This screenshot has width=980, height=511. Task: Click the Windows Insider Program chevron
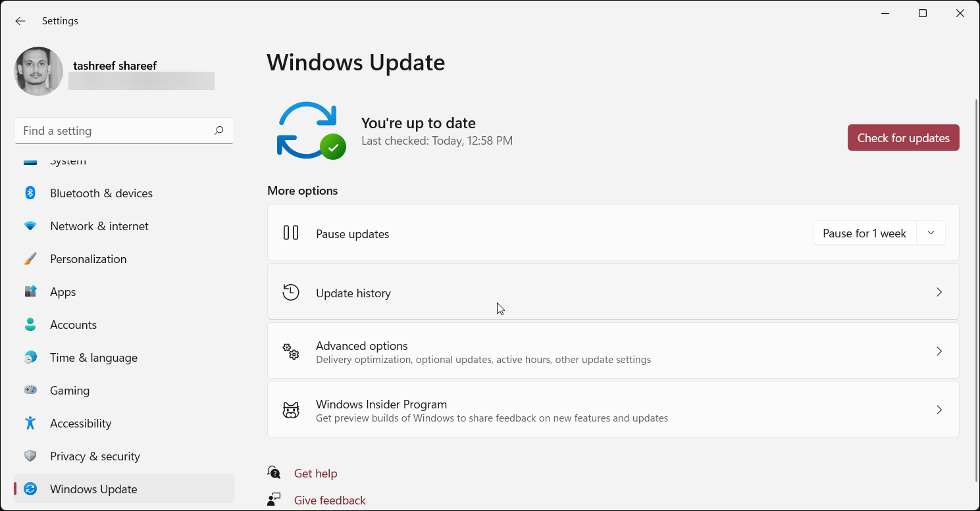(x=939, y=410)
